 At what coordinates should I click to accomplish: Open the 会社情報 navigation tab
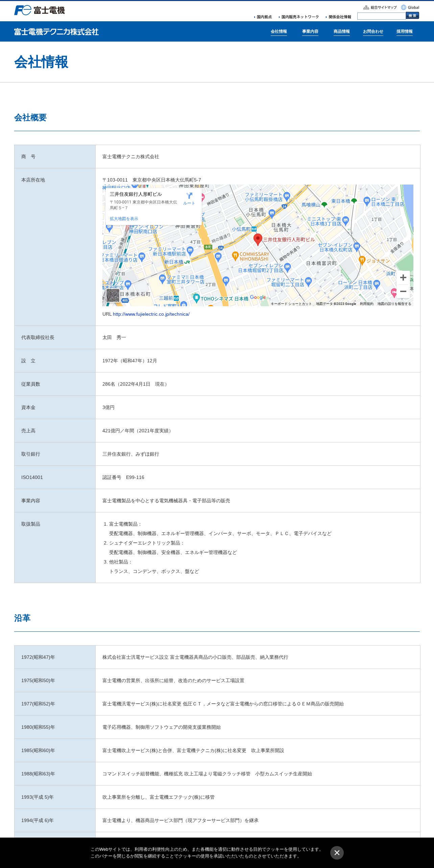(x=279, y=31)
